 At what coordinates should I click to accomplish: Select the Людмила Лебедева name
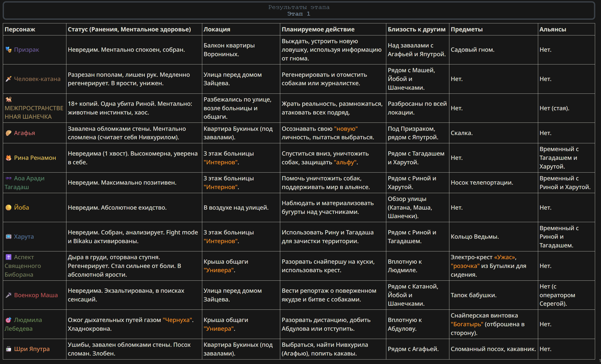tap(23, 324)
